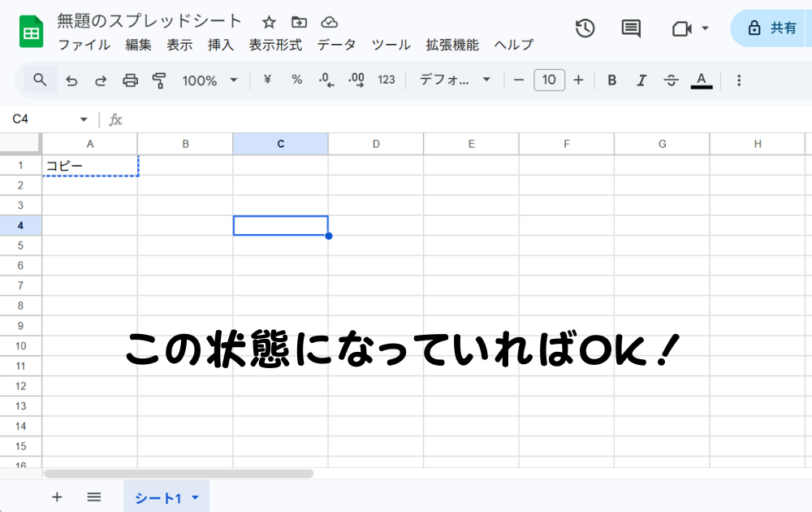Open the シート1 tab dropdown arrow
812x512 pixels.
point(195,497)
